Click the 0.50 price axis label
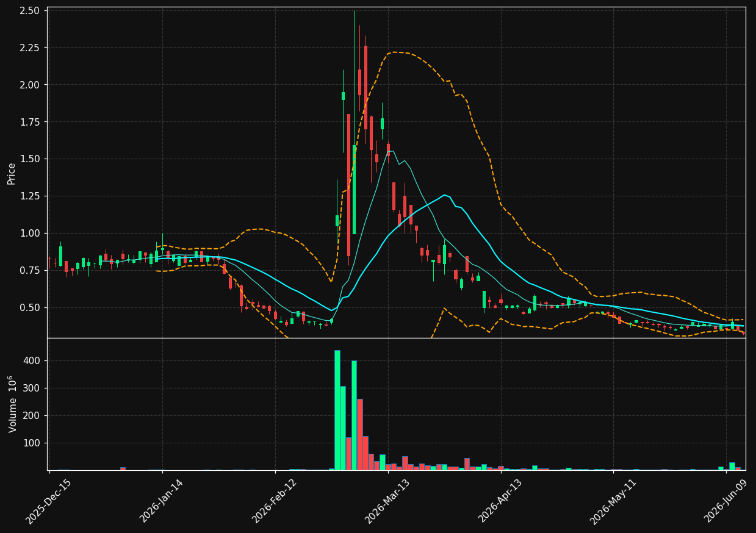The image size is (756, 533). pyautogui.click(x=31, y=308)
